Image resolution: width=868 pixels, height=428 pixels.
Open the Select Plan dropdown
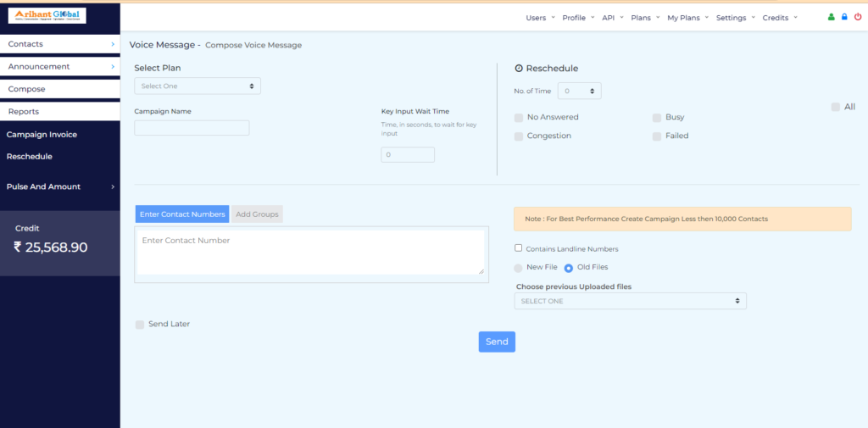click(198, 86)
